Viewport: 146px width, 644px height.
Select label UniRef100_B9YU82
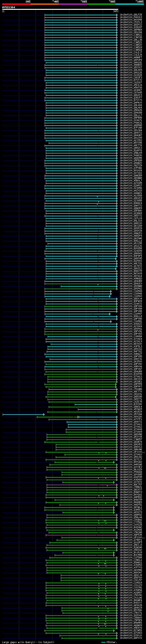[x=131, y=462]
